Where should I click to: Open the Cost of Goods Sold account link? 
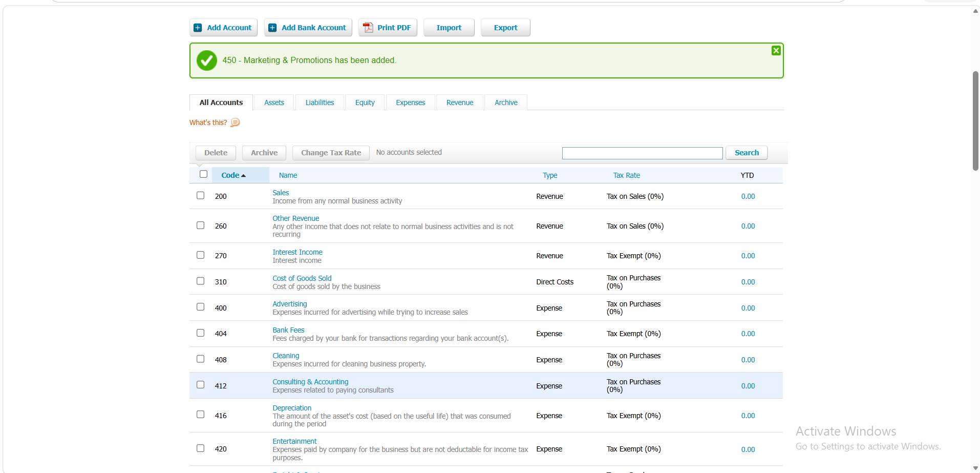pyautogui.click(x=302, y=278)
